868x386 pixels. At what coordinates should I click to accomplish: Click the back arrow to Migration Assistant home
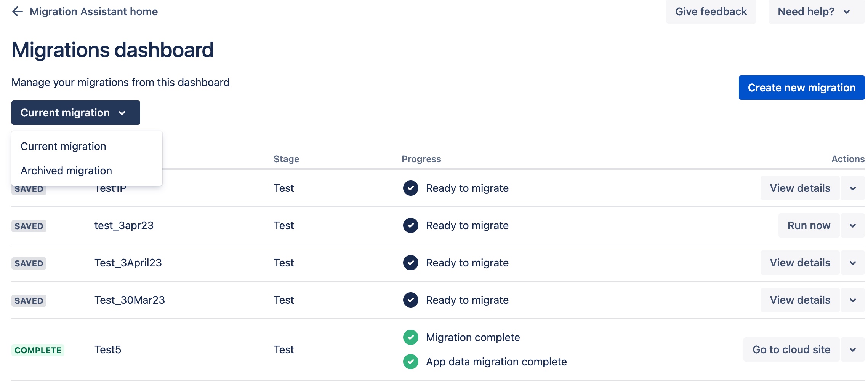(x=18, y=12)
